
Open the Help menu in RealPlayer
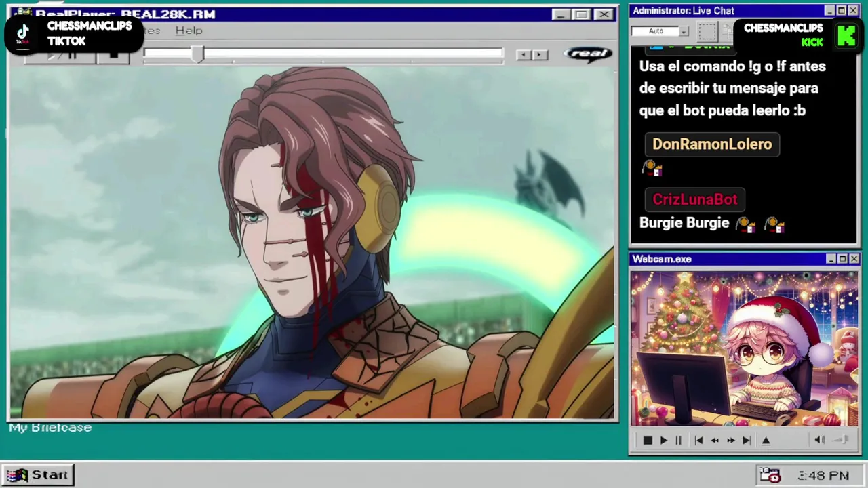[189, 30]
